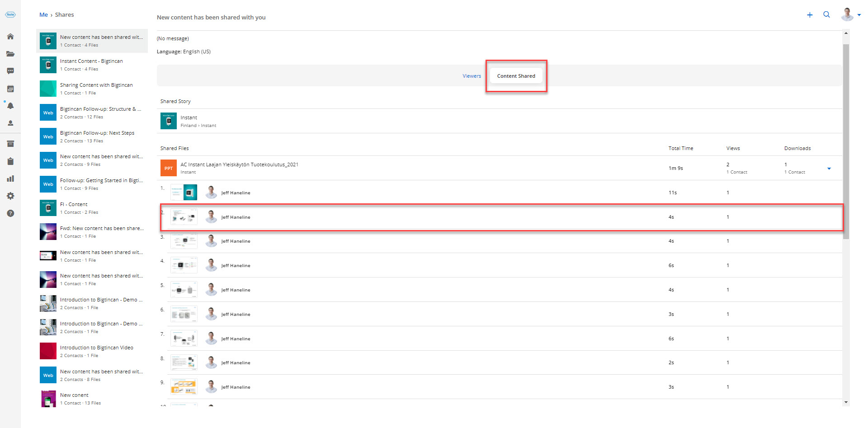Click the orange PPT file icon
This screenshot has height=428, width=868.
(169, 168)
